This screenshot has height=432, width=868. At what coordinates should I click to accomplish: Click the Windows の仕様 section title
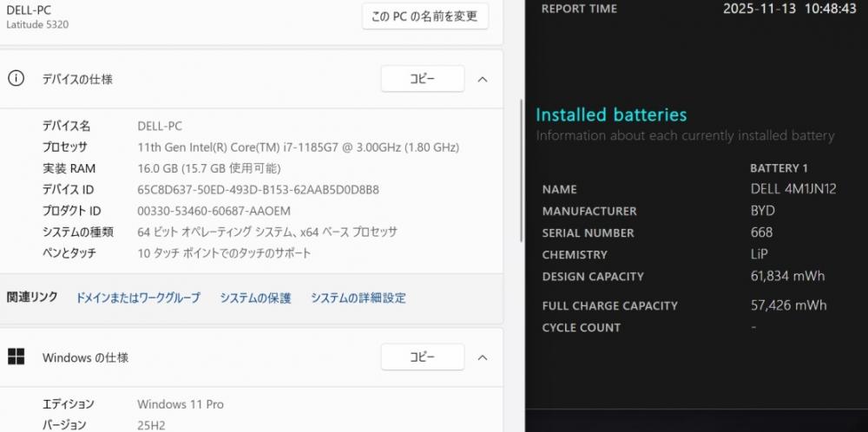click(85, 358)
